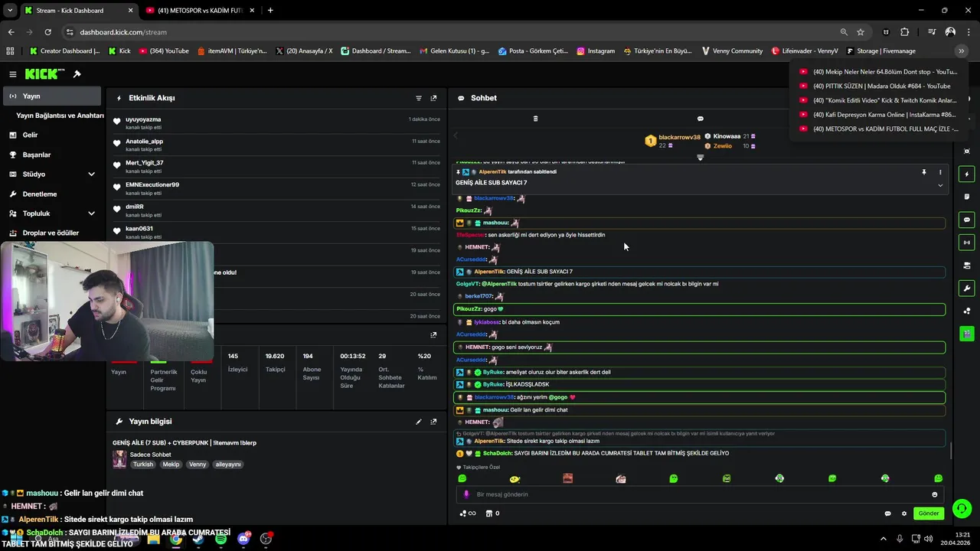Open Spotify from taskbar
The width and height of the screenshot is (980, 551).
coord(221,539)
